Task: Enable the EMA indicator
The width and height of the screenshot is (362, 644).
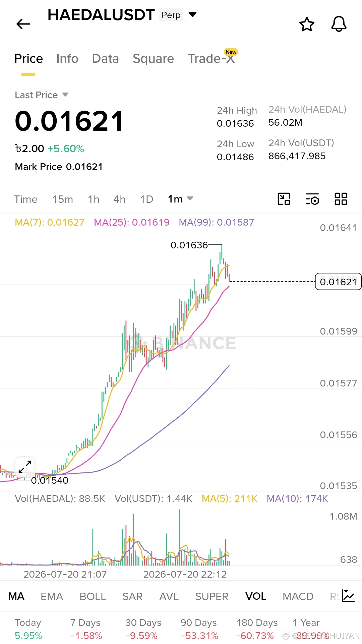Action: tap(52, 596)
